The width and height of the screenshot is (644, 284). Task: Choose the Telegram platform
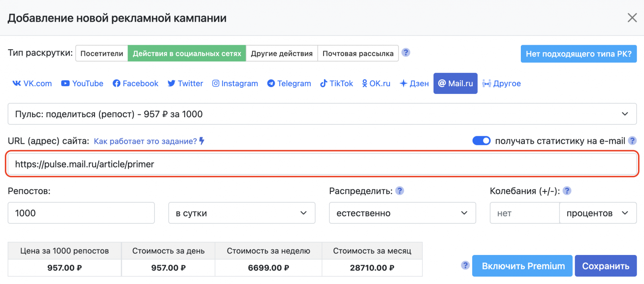(289, 83)
